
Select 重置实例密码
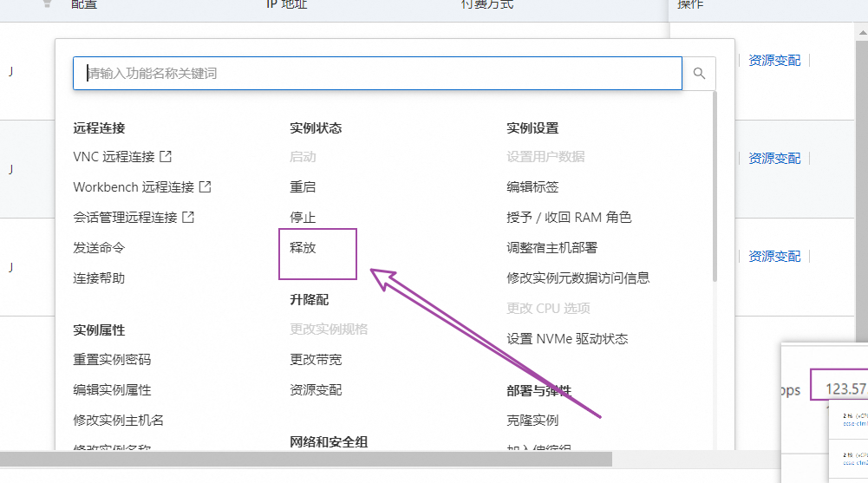pyautogui.click(x=113, y=360)
